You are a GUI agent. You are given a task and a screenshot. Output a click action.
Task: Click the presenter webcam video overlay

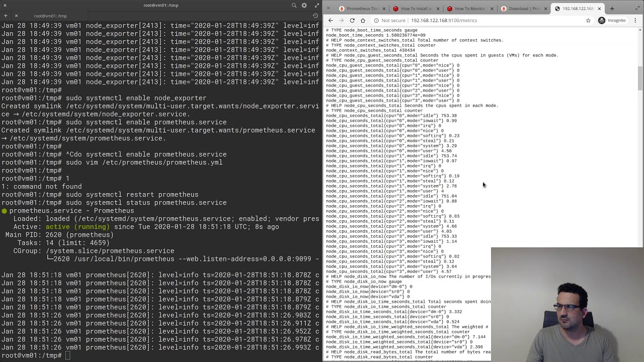[567, 304]
